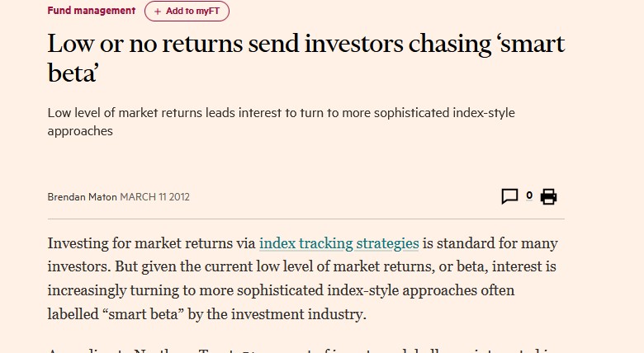644x353 pixels.
Task: Click the comment count number 0
Action: pos(529,196)
